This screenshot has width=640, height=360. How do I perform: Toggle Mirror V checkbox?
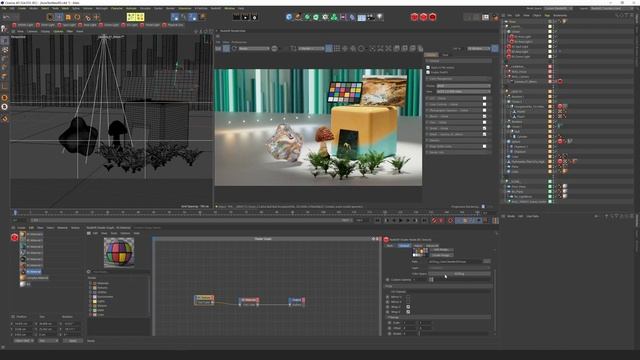(408, 302)
